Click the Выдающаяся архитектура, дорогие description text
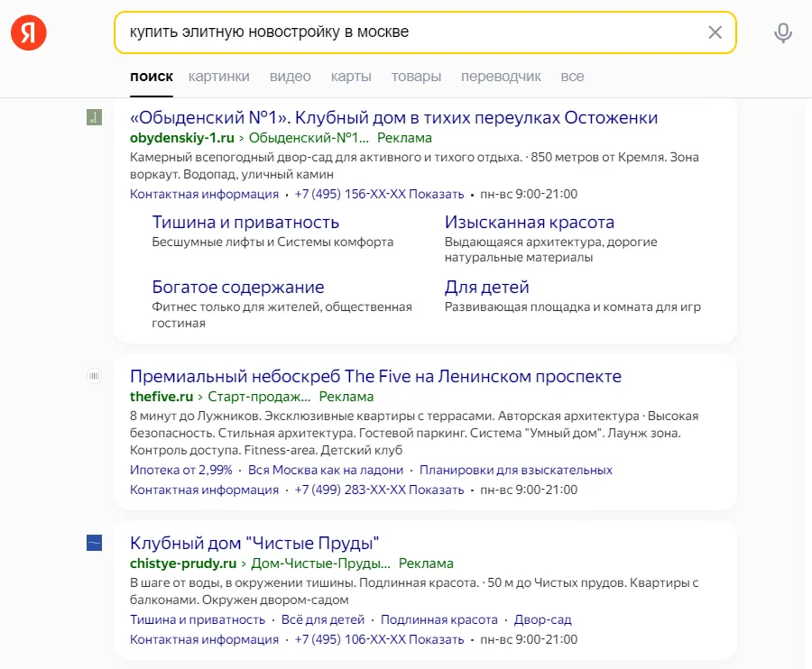This screenshot has width=812, height=669. click(551, 250)
